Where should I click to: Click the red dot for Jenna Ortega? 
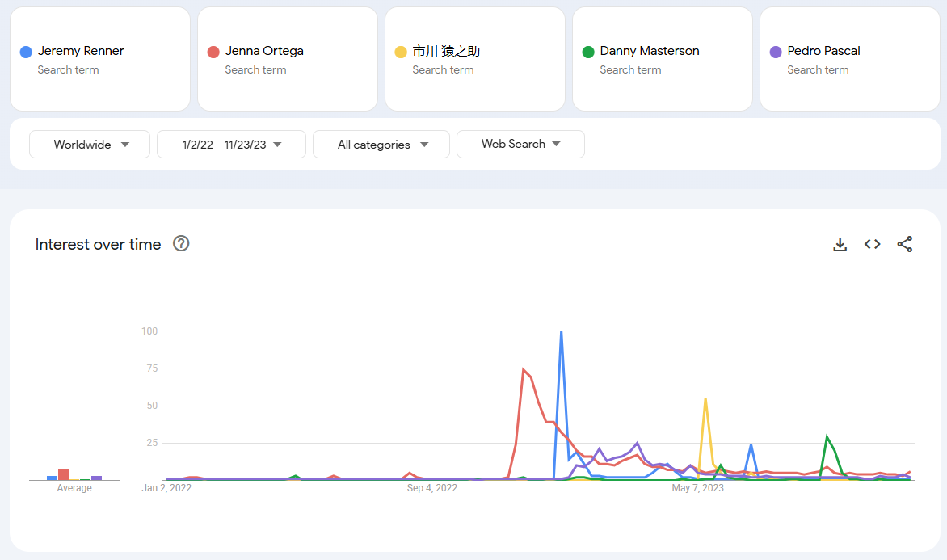pos(212,51)
